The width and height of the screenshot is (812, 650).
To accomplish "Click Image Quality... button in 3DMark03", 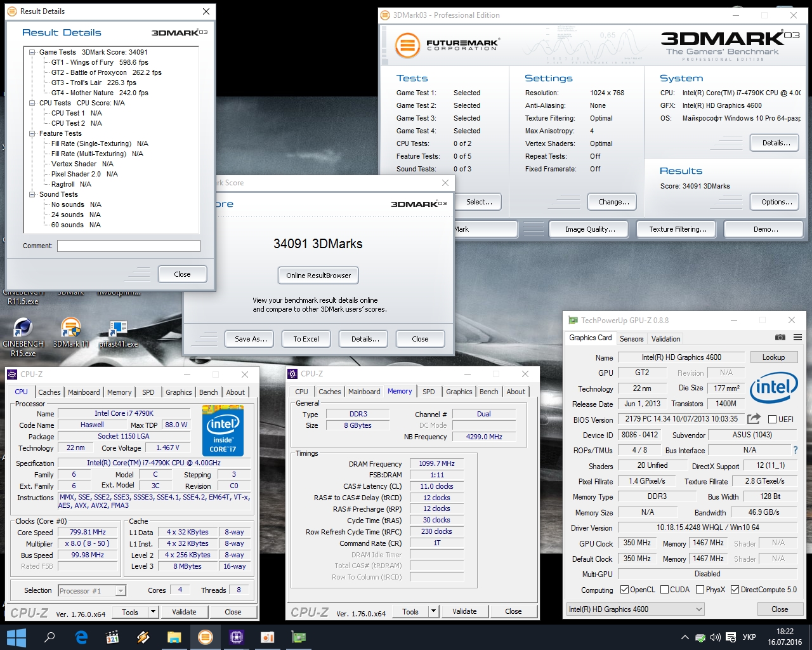I will pyautogui.click(x=590, y=229).
